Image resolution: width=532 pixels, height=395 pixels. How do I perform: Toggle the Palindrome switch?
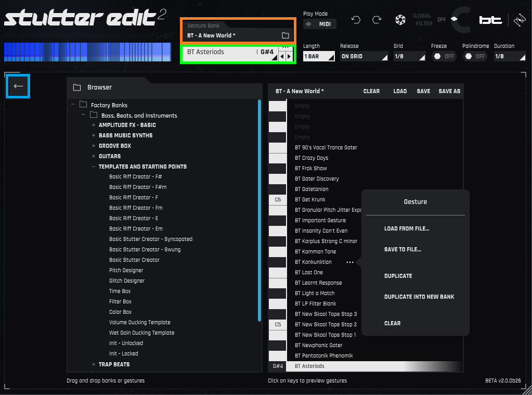[x=475, y=56]
